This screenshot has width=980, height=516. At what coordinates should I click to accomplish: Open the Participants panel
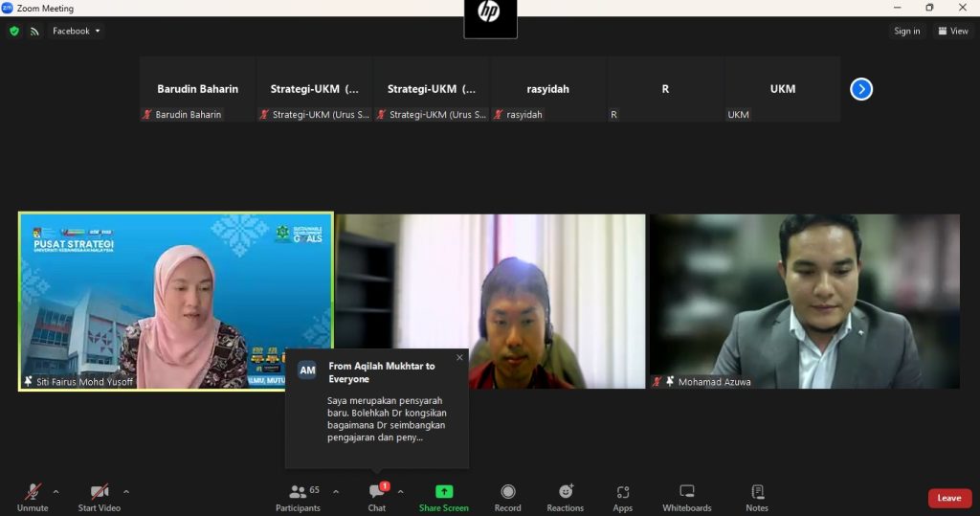tap(298, 496)
